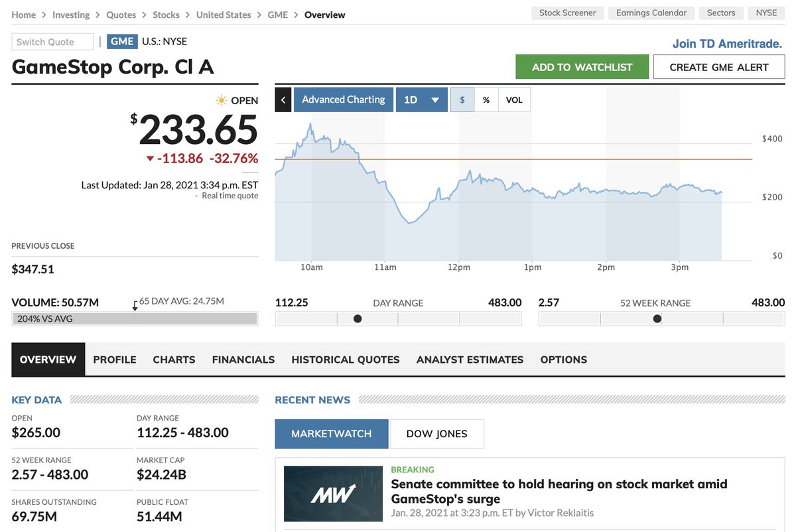Click the GME ticker badge
Viewport: 796px width, 532px height.
[122, 41]
